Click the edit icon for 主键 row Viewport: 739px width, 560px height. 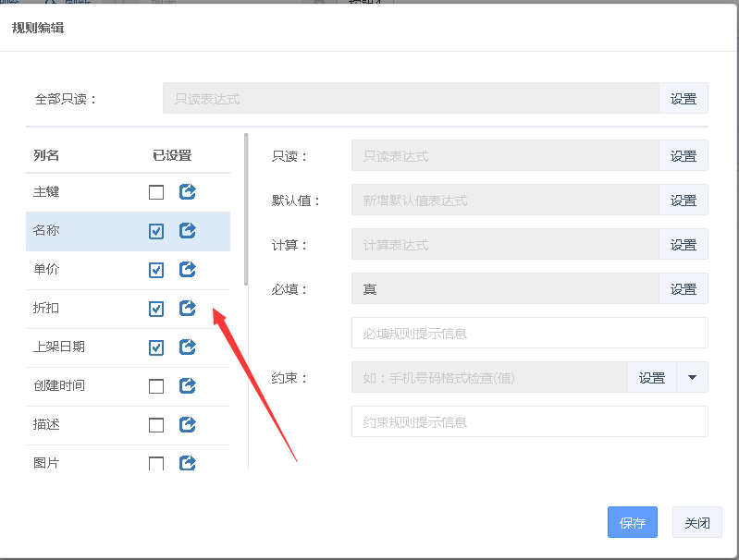(x=187, y=192)
